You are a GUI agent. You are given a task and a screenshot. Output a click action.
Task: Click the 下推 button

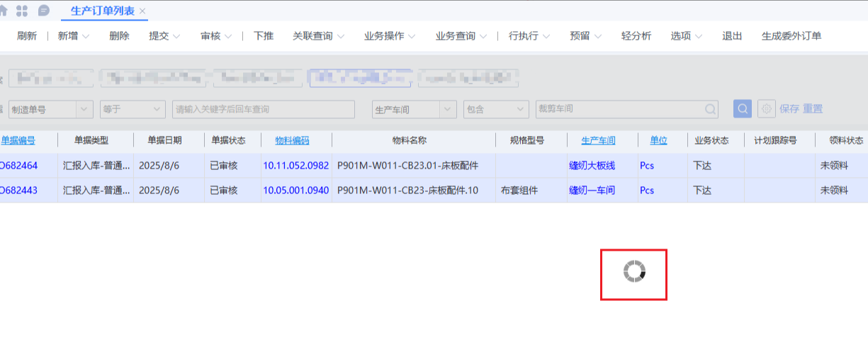[x=264, y=36]
